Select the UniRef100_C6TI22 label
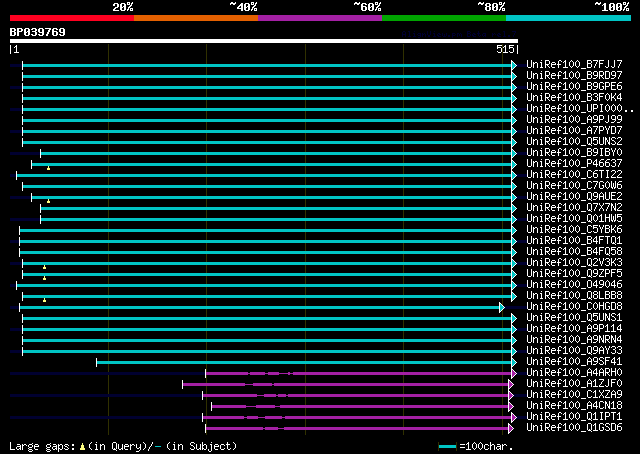640x454 pixels. (x=574, y=175)
